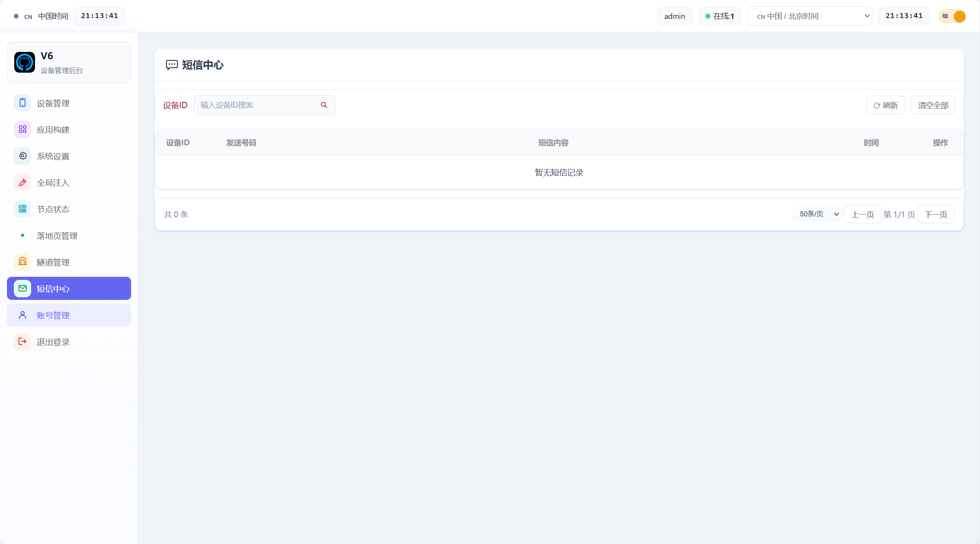Open 设备管理 in the sidebar
Image resolution: width=980 pixels, height=544 pixels.
(69, 103)
